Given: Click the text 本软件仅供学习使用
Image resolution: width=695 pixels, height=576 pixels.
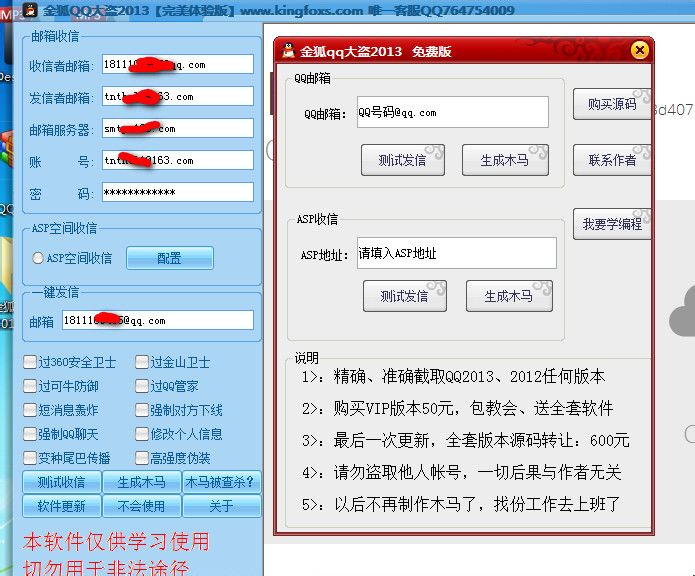Looking at the screenshot, I should coord(116,541).
